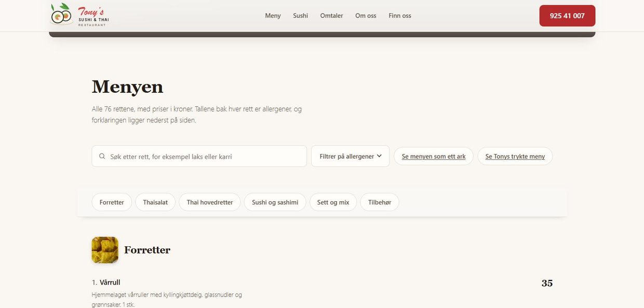Select the Tilbehør category chip
Screen dimensions: 644x308
(380, 202)
